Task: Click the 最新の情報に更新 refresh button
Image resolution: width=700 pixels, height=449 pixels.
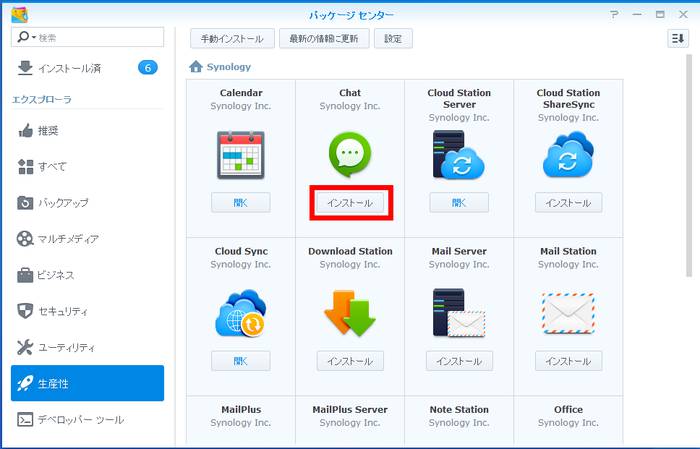Action: click(324, 38)
